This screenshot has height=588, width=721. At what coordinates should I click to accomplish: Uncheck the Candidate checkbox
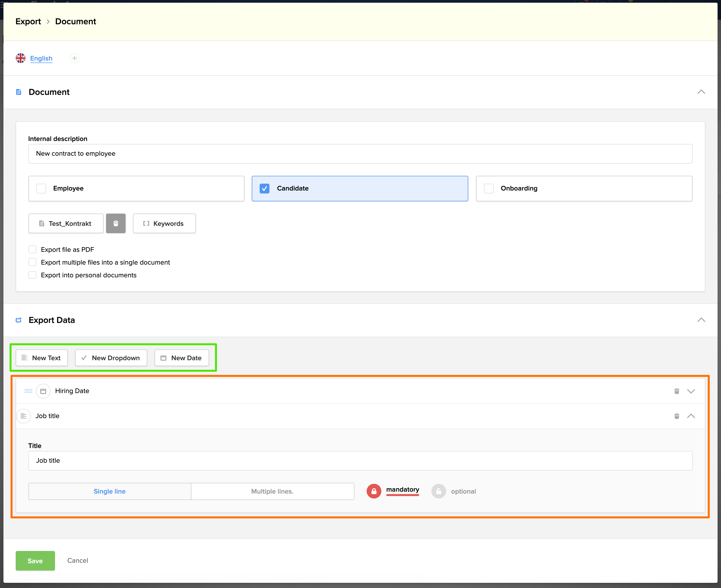[x=264, y=189]
